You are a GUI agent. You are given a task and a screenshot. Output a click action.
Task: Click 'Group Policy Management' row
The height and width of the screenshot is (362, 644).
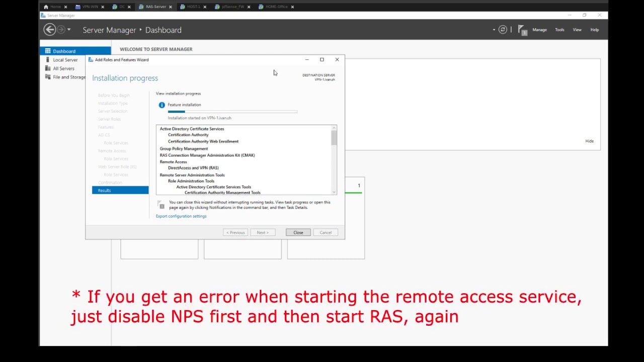pos(184,149)
